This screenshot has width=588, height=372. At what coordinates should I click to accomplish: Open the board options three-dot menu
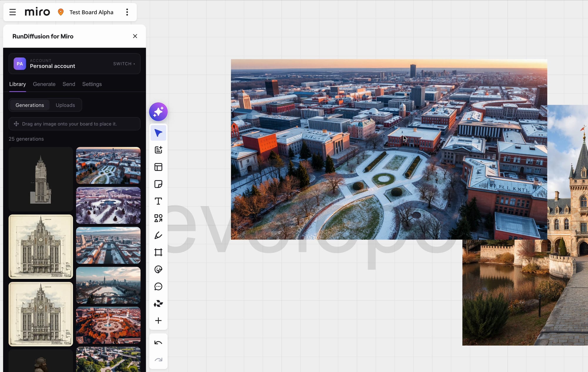[x=127, y=12]
